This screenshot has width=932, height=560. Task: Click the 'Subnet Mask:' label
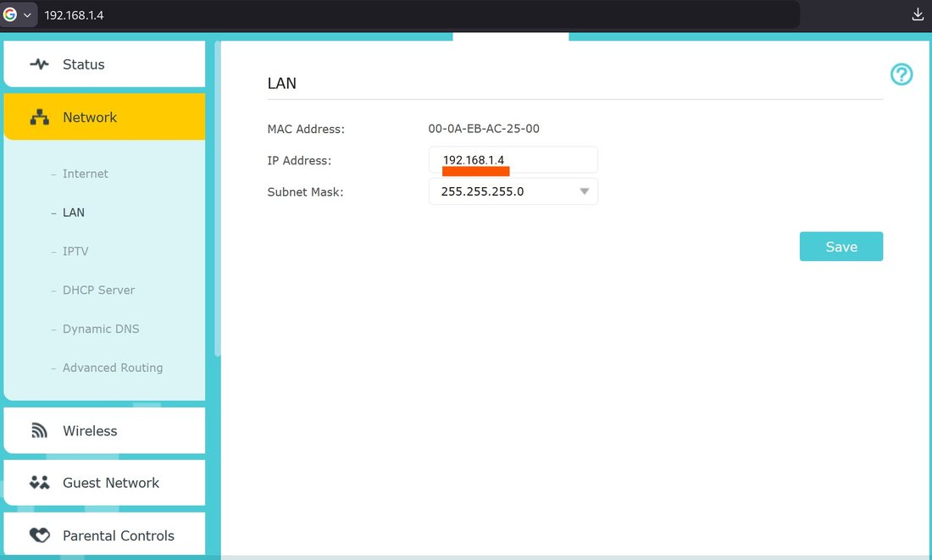pyautogui.click(x=306, y=192)
